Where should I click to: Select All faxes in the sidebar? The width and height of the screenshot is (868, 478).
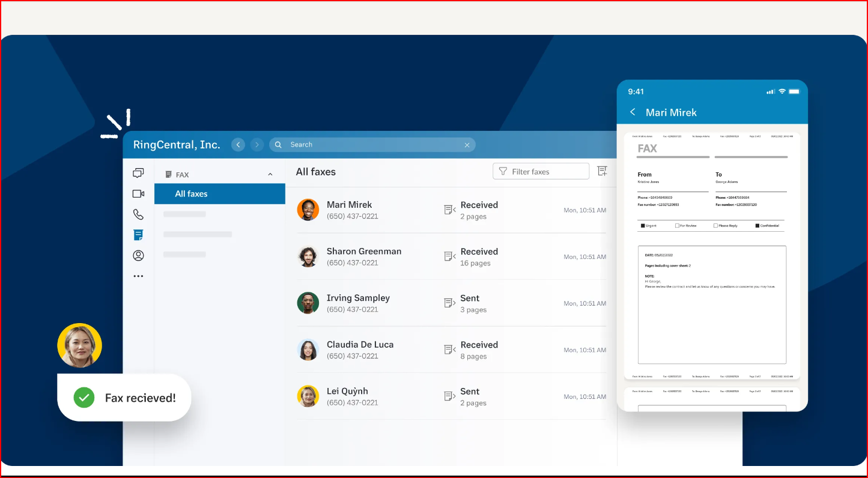point(219,194)
